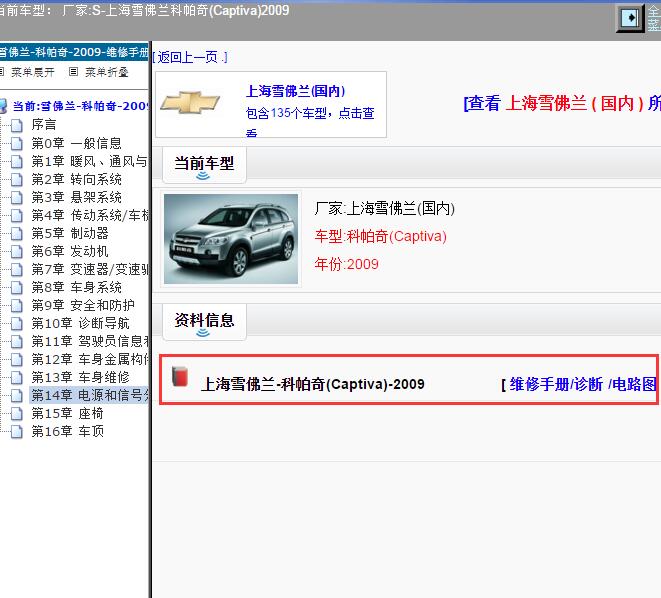
Task: Click 查看 上海雪佛兰(国内) all-models link
Action: (562, 103)
